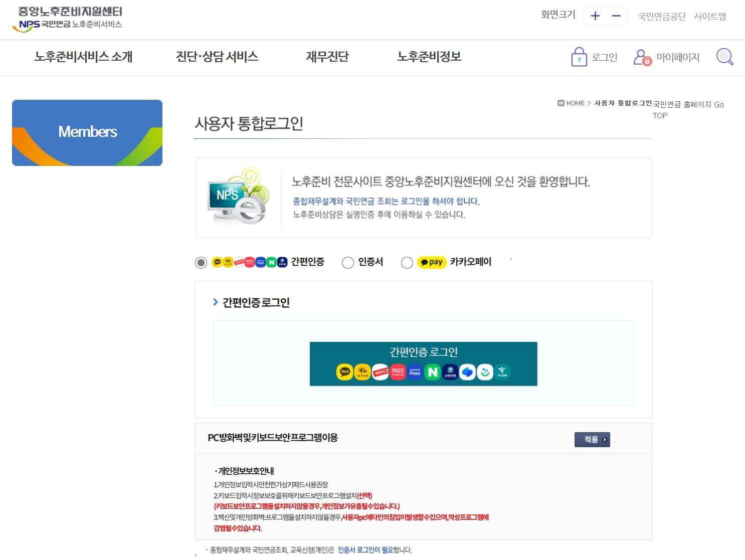This screenshot has height=560, width=745.
Task: Select the PASS authentication icon
Action: pos(398,371)
